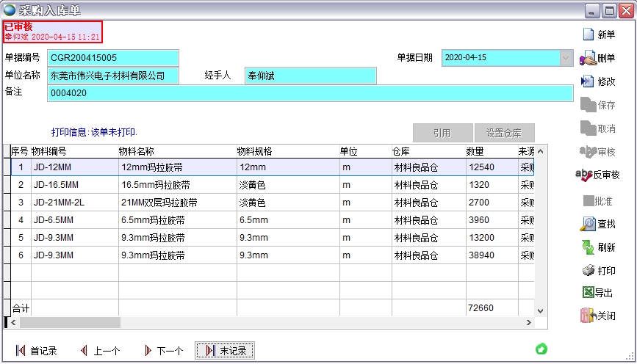637x364 pixels.
Task: Click the 打印信息 print info text
Action: (x=94, y=132)
